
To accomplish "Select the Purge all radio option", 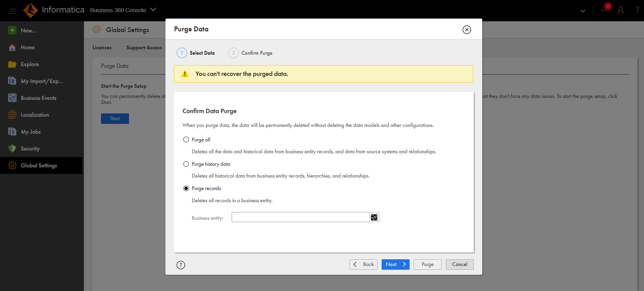I will (x=186, y=140).
